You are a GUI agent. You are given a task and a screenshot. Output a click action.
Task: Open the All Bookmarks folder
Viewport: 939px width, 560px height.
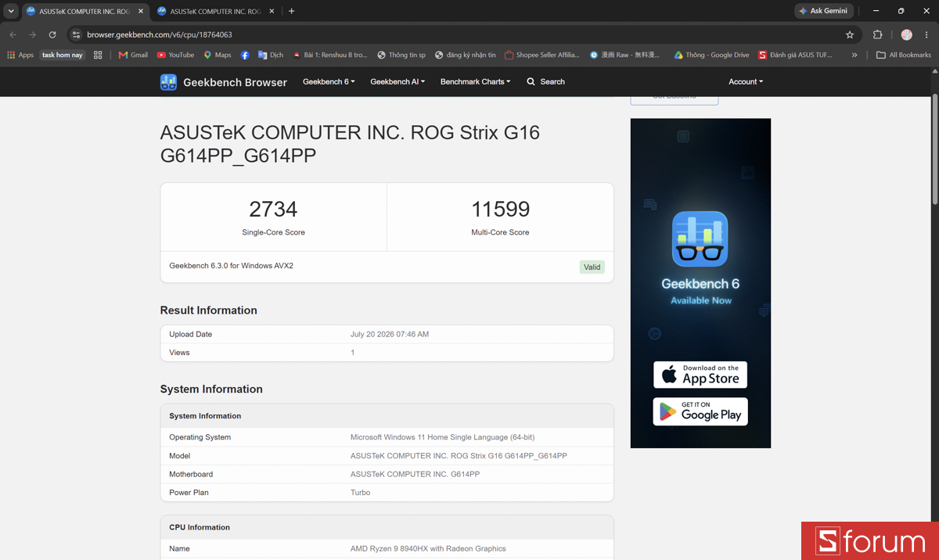[x=904, y=55]
